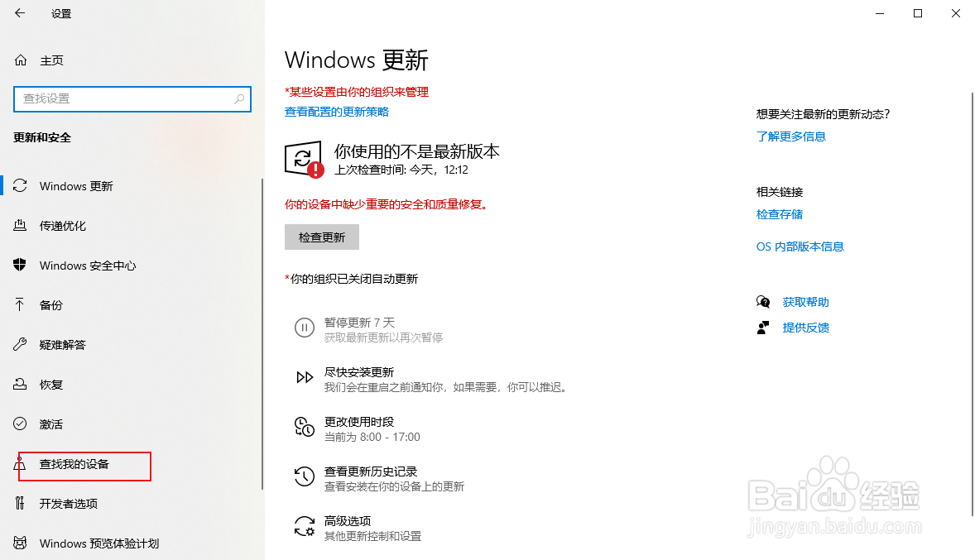The height and width of the screenshot is (560, 975).
Task: Click the Windows 预览体验计划 cat icon
Action: [x=20, y=543]
